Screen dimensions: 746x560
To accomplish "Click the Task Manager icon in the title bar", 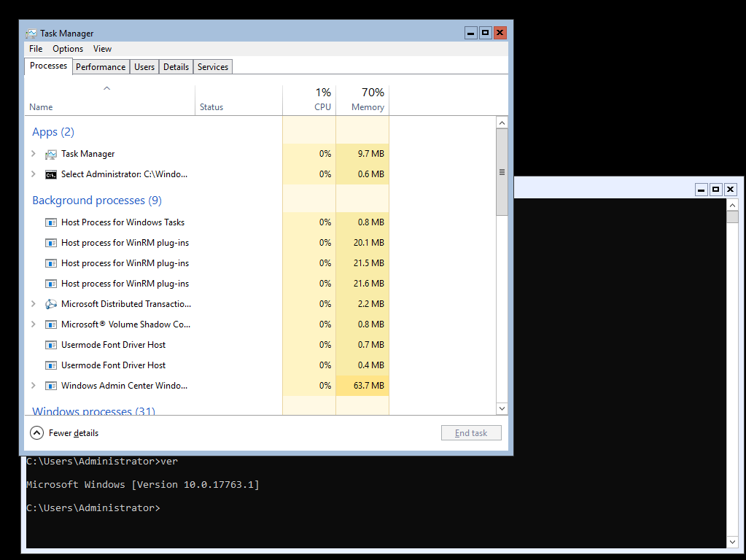I will point(31,33).
